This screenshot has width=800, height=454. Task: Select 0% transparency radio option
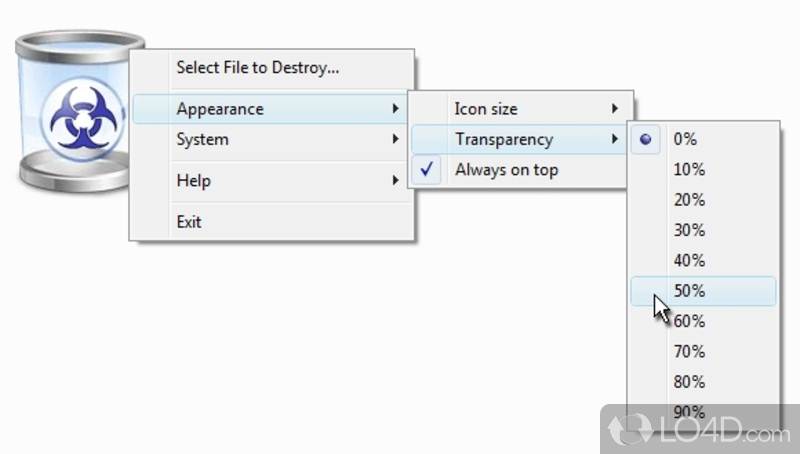[645, 139]
